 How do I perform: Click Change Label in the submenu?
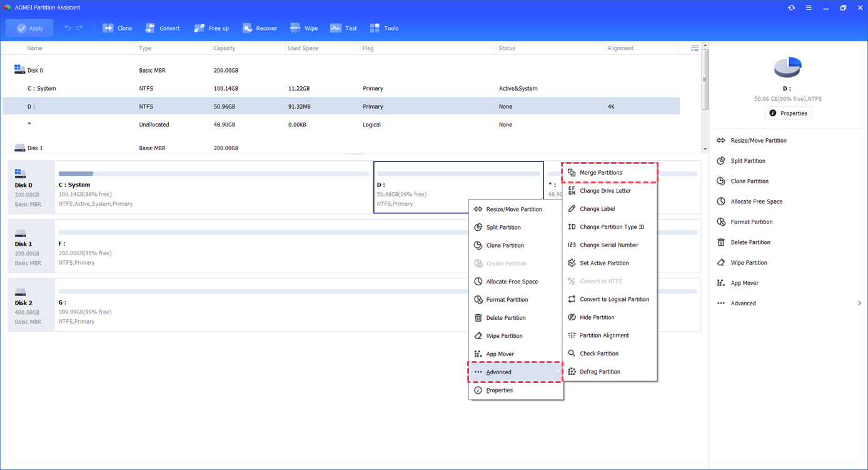(610, 209)
